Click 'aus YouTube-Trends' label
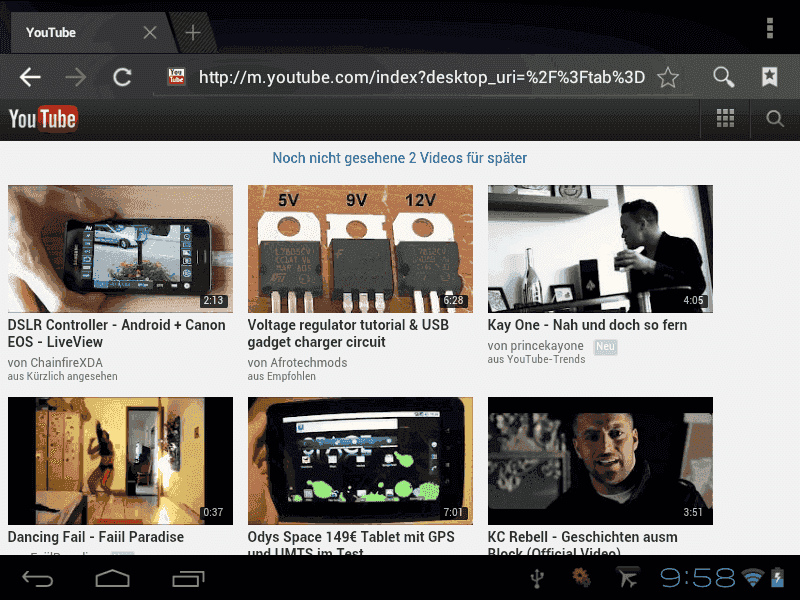 tap(536, 359)
